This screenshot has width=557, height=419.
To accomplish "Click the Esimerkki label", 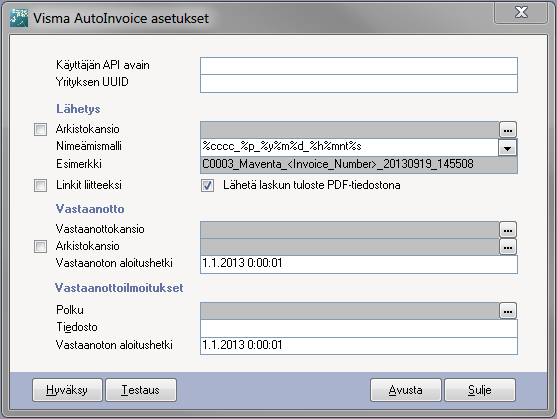I will [79, 164].
